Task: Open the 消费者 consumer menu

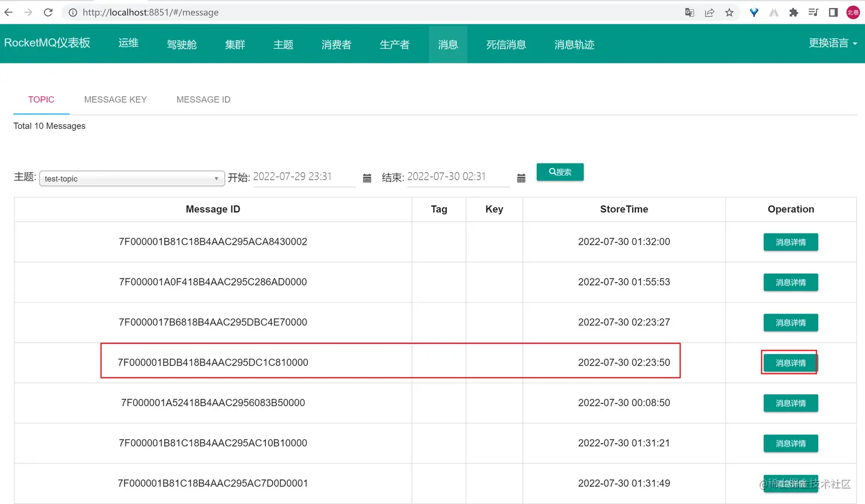Action: tap(336, 45)
